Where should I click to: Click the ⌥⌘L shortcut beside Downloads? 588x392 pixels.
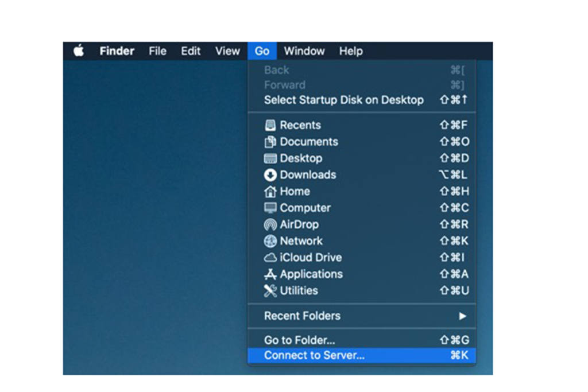click(x=453, y=174)
